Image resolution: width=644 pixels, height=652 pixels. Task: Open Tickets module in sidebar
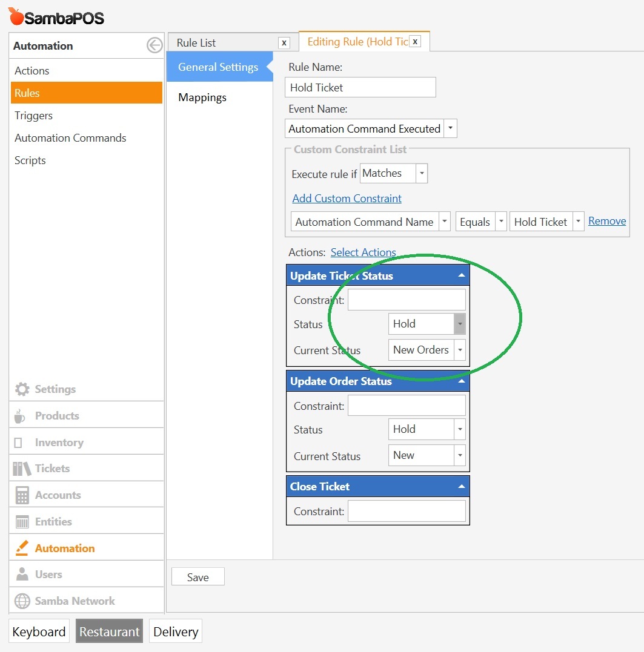point(87,468)
